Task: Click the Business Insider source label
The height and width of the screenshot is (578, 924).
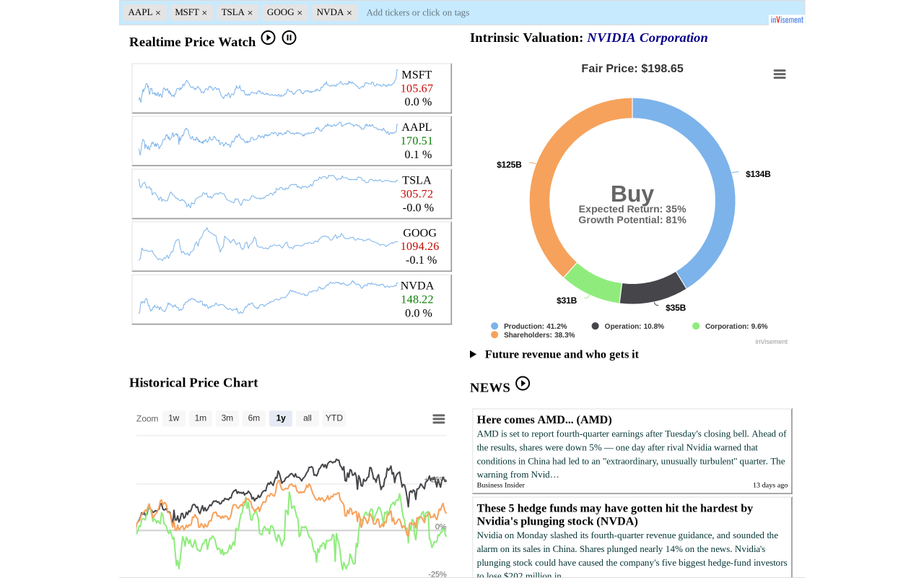Action: (x=501, y=485)
